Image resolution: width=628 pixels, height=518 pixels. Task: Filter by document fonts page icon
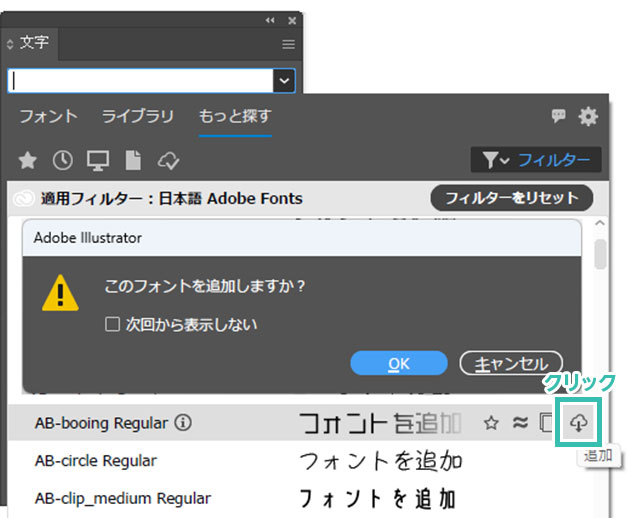(x=131, y=159)
